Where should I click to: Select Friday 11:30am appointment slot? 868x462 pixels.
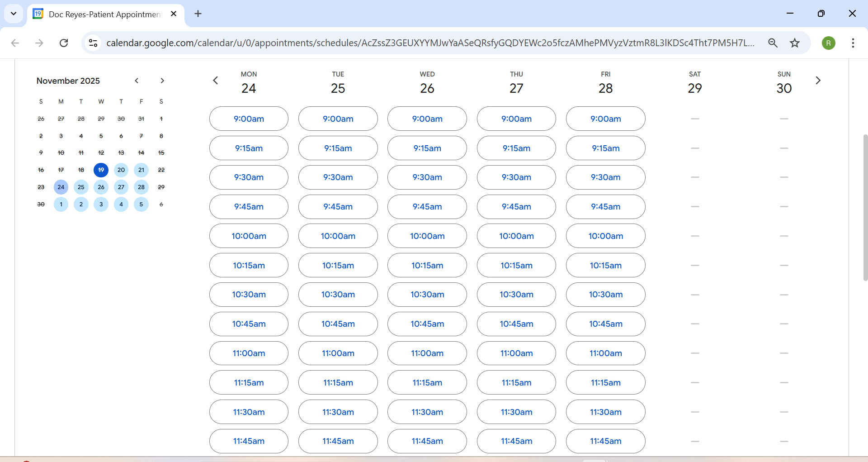point(605,412)
